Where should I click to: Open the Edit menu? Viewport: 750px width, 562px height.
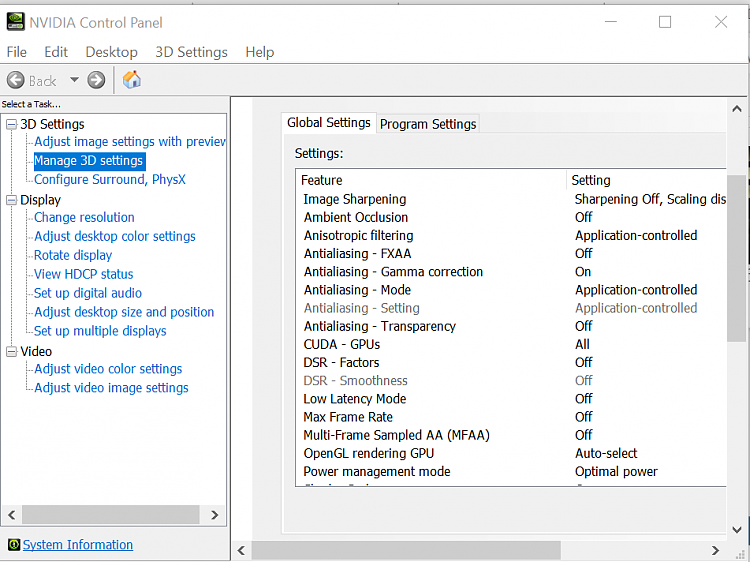coord(56,52)
